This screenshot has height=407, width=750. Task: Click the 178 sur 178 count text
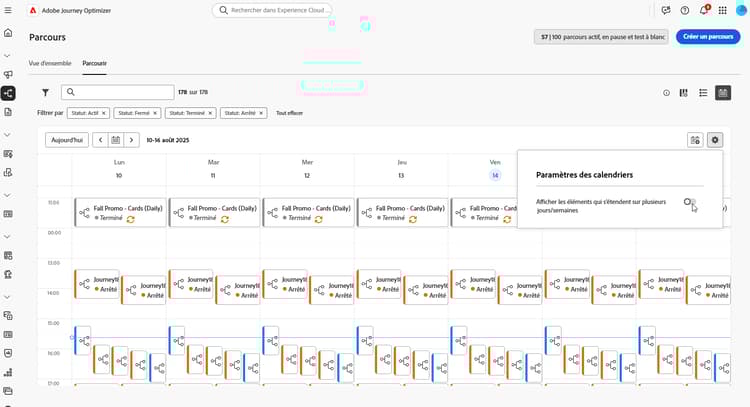193,92
